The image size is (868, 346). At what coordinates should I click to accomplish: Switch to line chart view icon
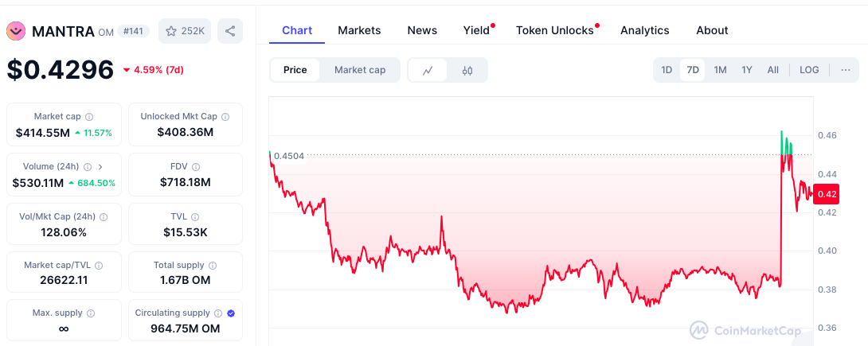click(x=428, y=70)
